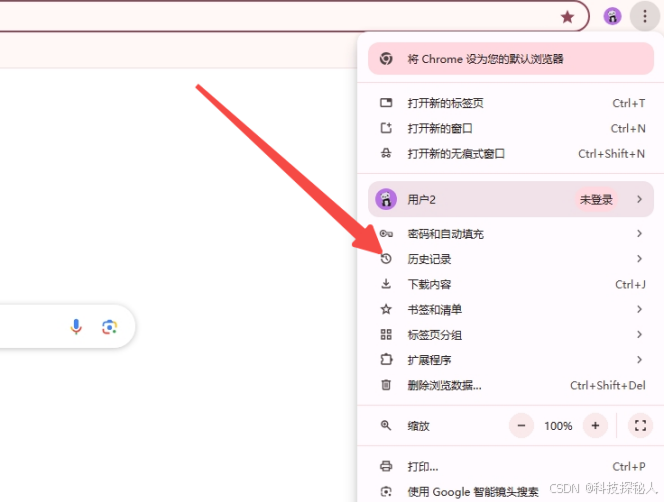The image size is (666, 502).
Task: Click the browser address bar field
Action: coord(293,16)
